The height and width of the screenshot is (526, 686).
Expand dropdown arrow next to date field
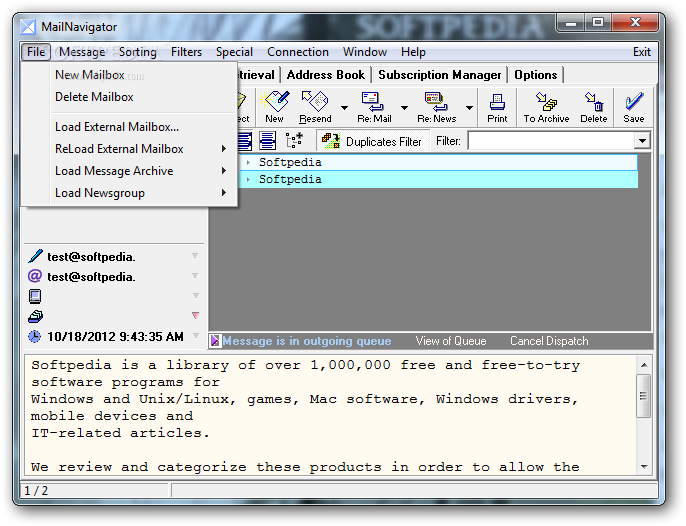coord(196,336)
